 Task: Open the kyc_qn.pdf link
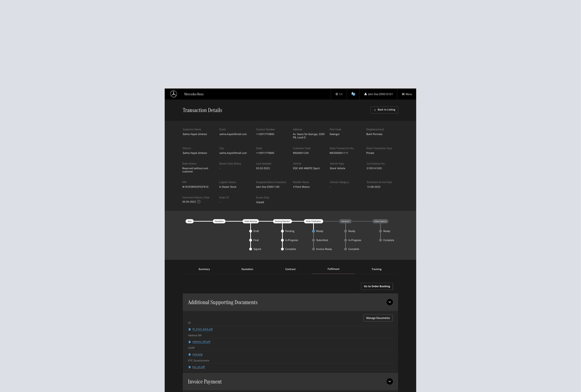198,367
